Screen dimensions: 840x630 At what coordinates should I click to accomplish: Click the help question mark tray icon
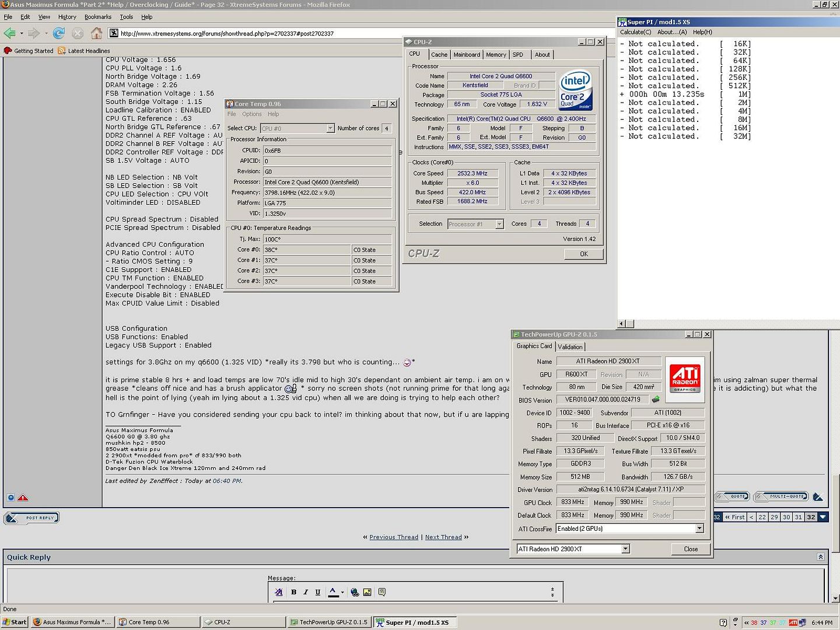coord(723,622)
